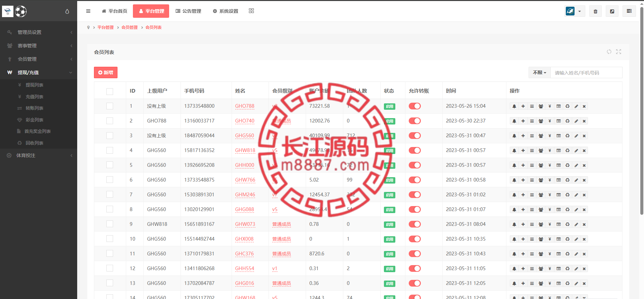Toggle 允许转账 switch for GHO788

[415, 106]
